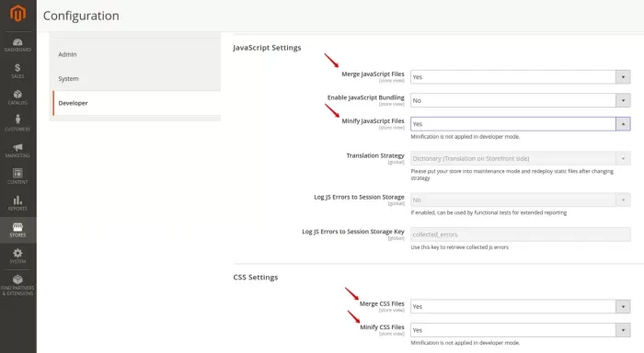The height and width of the screenshot is (353, 644).
Task: Open the Minify CSS Files dropdown
Action: coord(521,330)
